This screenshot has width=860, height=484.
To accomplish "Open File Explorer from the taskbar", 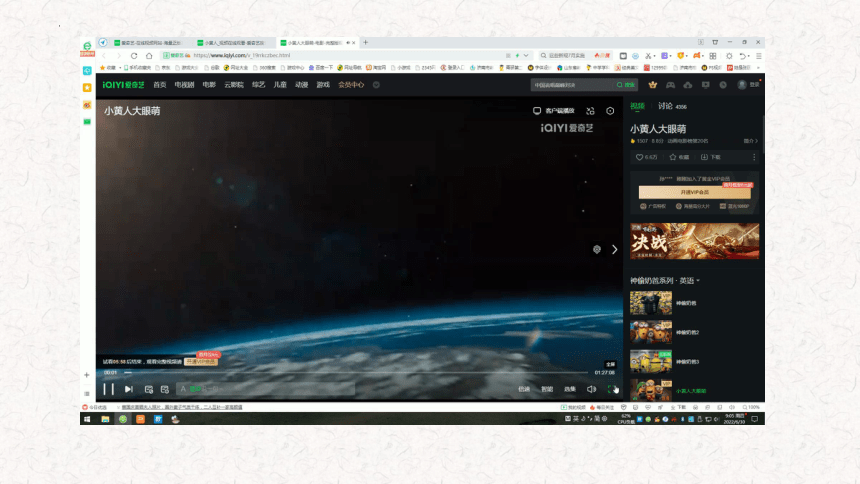I will tap(105, 419).
